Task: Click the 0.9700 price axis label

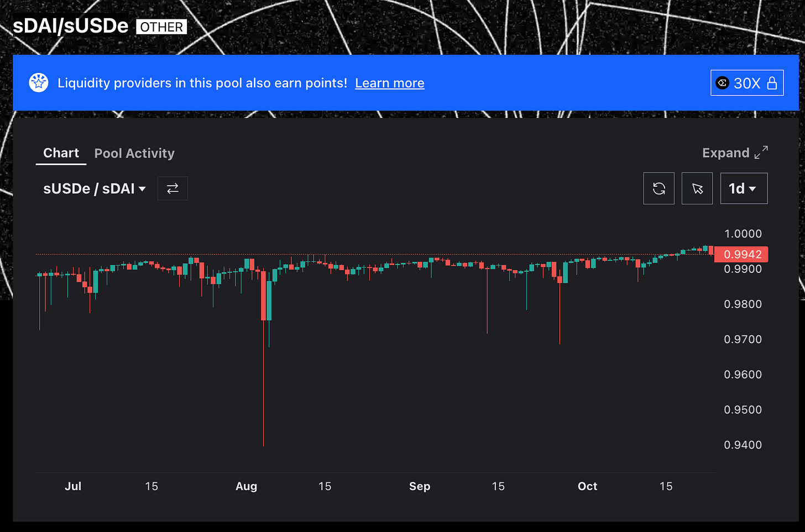Action: [x=743, y=339]
